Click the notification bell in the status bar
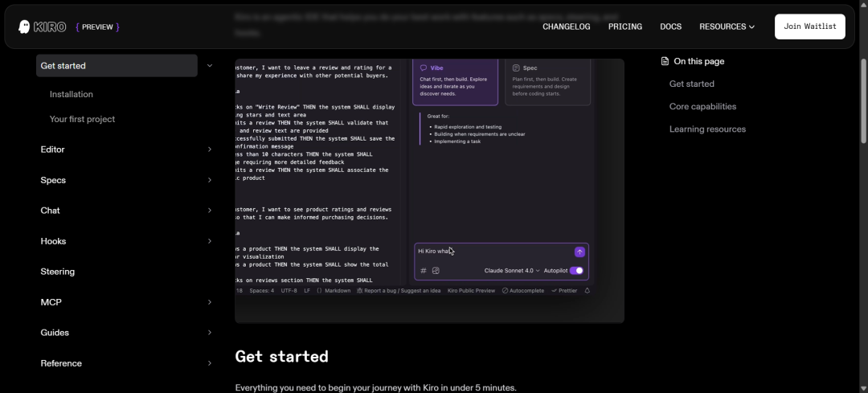The image size is (868, 393). (x=588, y=291)
